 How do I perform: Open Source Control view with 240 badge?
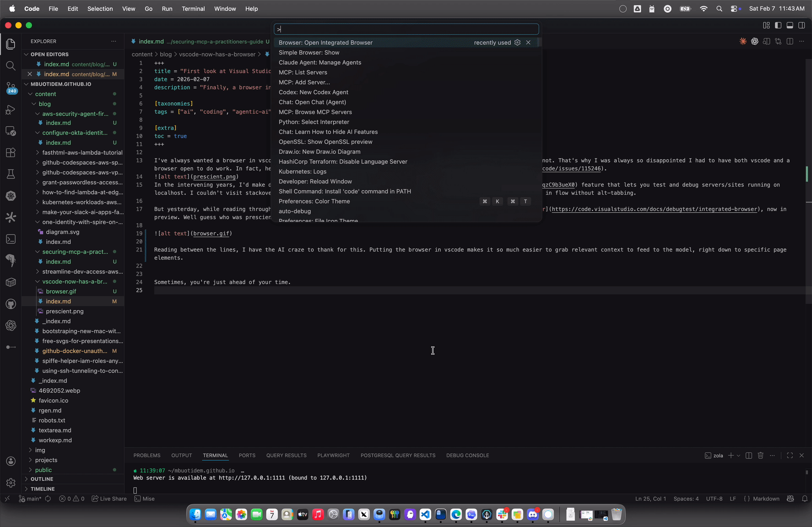point(11,87)
